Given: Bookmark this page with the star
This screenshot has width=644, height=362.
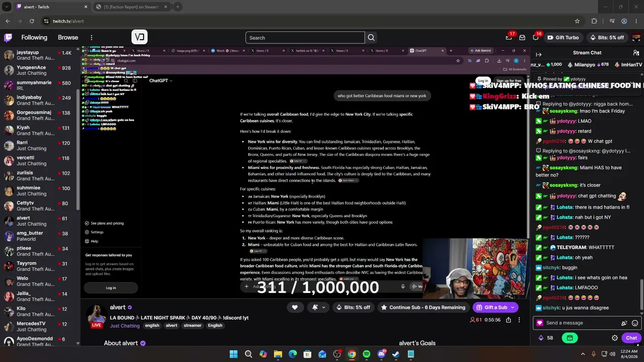Looking at the screenshot, I should click(577, 21).
